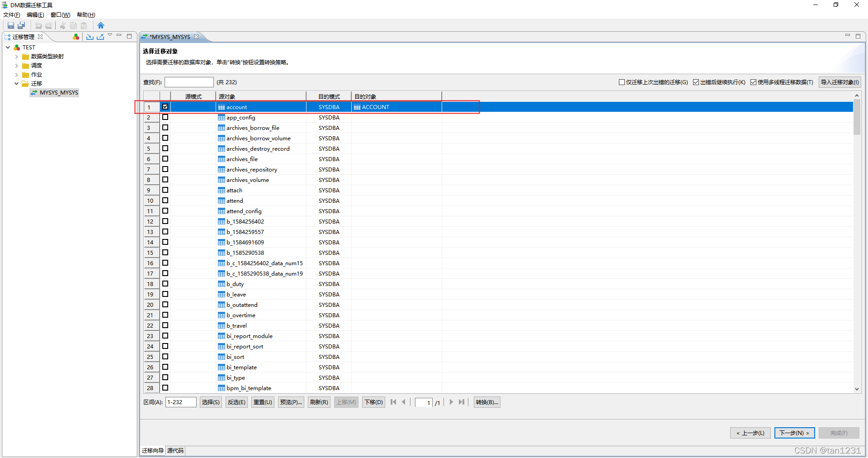
Task: Click the colored hexagons new project icon
Action: (76, 37)
